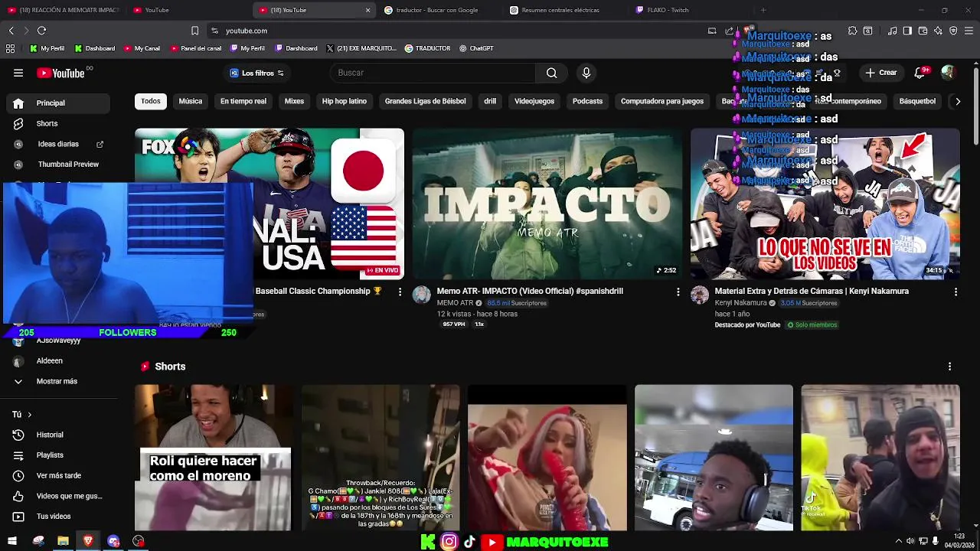980x551 pixels.
Task: Click the page vertical scrollbar
Action: coord(975,106)
